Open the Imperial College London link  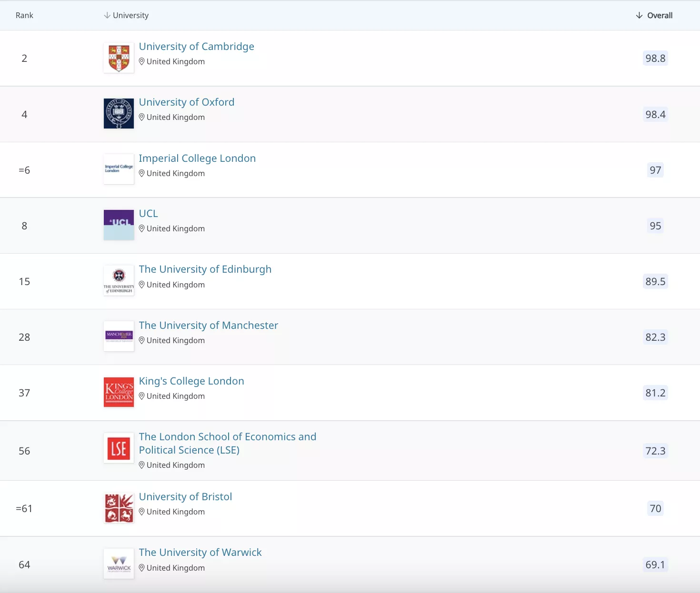tap(197, 158)
